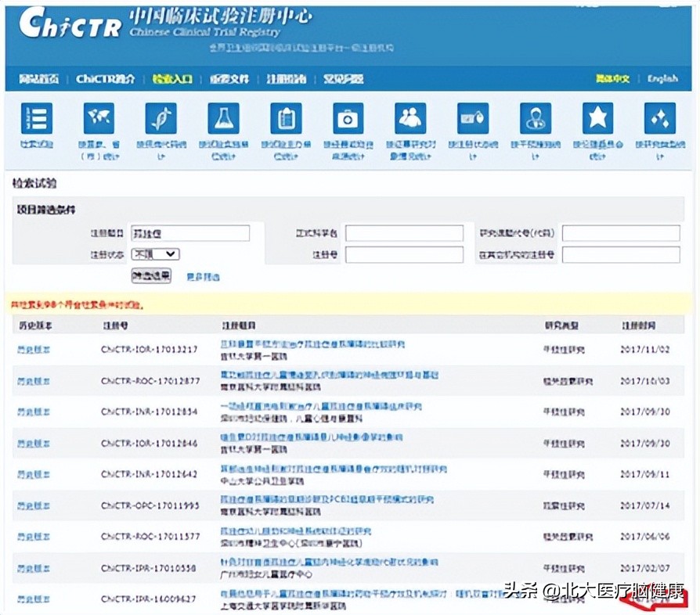Go to the ChiCTR简介 navigation item
The image size is (700, 615).
click(x=106, y=79)
